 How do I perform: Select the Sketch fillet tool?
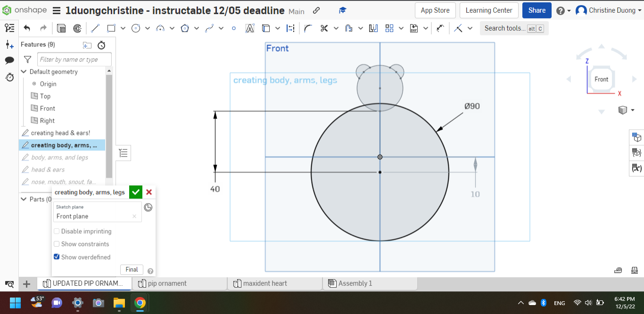[308, 28]
